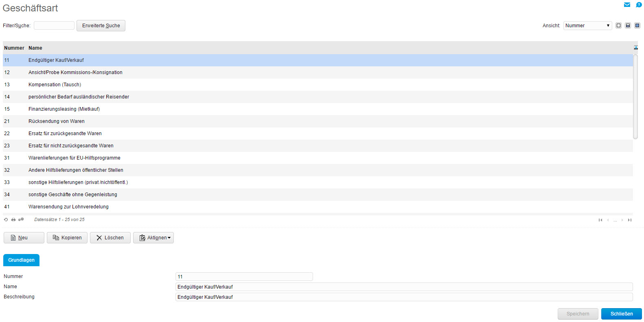Select row sonstige Hilfslieferungen (privat/nichtöffentl.)
This screenshot has width=644, height=322.
point(318,182)
